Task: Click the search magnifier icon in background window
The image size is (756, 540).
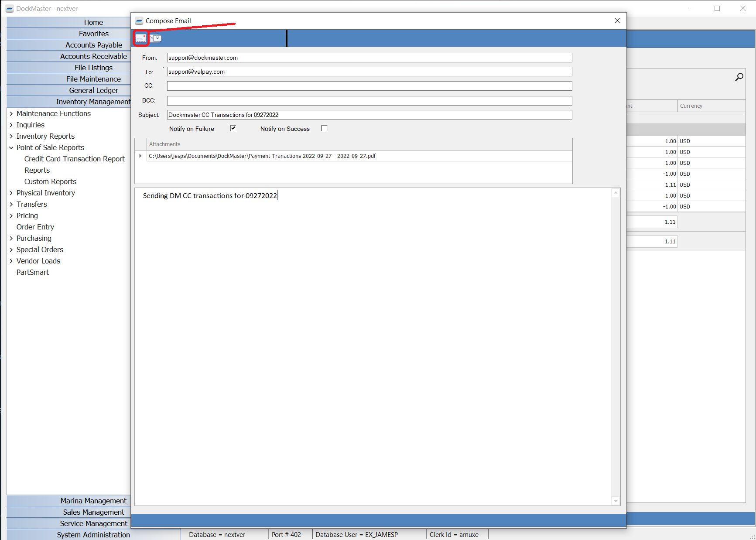Action: point(739,77)
